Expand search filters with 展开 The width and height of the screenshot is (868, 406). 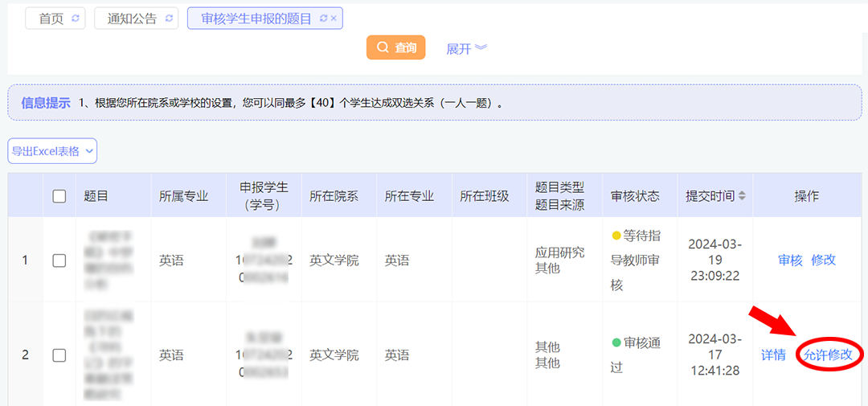point(467,49)
